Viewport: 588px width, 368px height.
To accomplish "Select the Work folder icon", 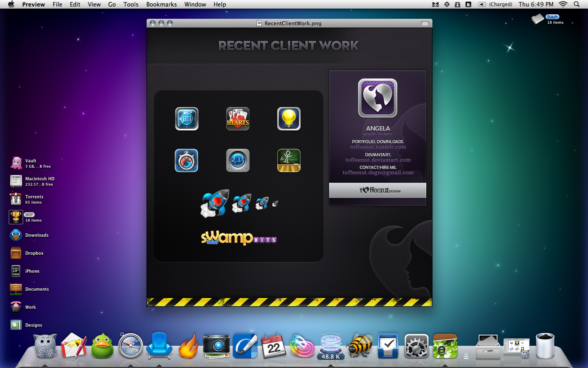I will [16, 307].
